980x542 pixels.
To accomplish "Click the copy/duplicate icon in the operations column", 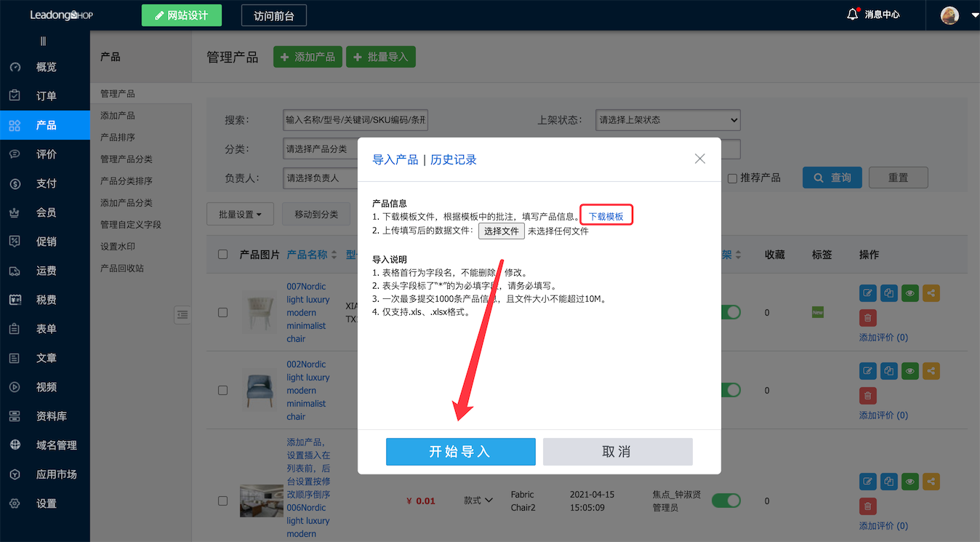I will click(888, 292).
